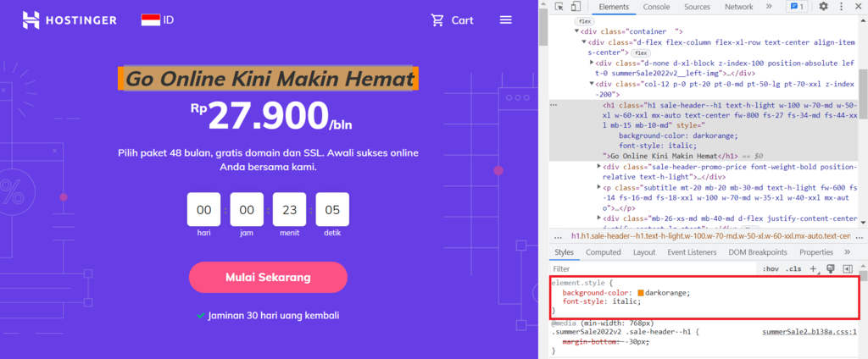The height and width of the screenshot is (359, 868).
Task: Click the Styles pane scrollbar thumb
Action: click(864, 277)
